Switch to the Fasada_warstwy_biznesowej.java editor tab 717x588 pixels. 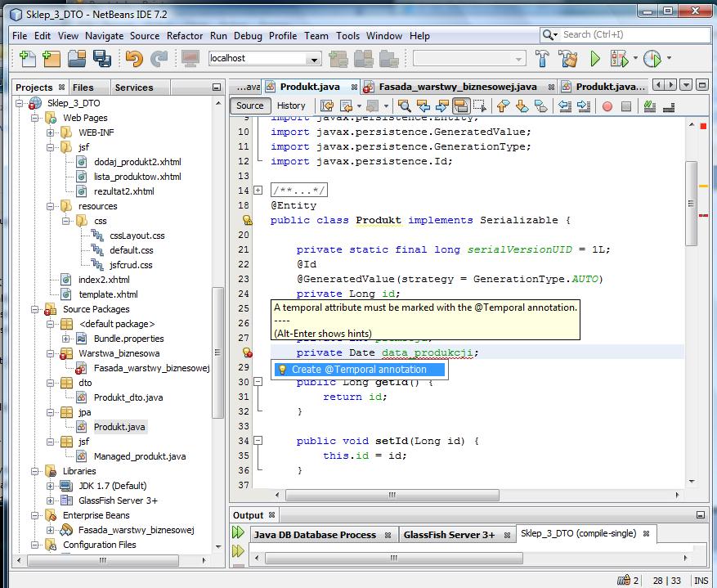(458, 87)
